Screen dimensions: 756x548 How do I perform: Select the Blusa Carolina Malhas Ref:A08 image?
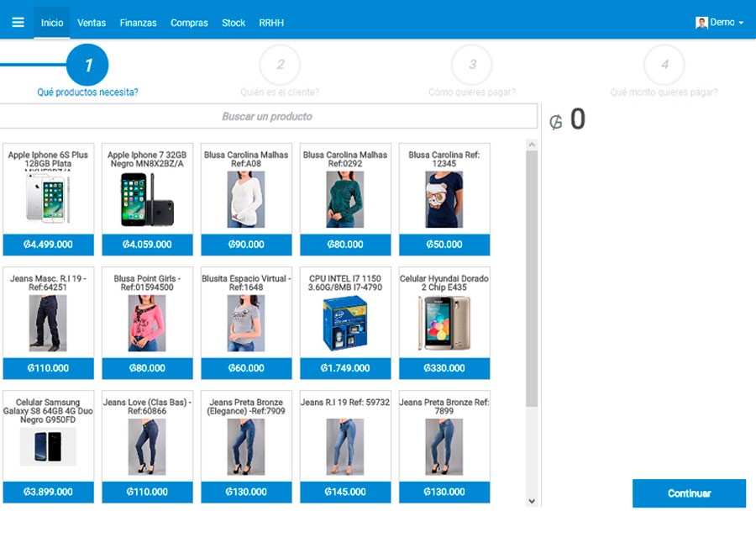pos(246,200)
